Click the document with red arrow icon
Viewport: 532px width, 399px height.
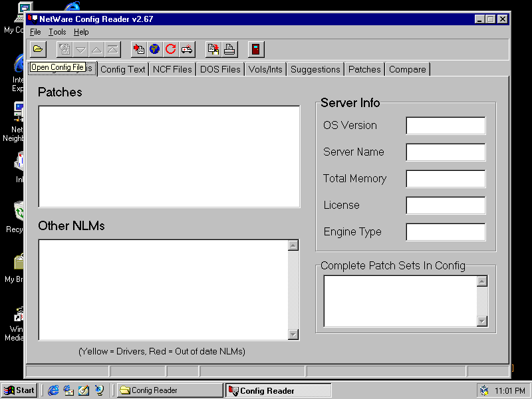139,49
